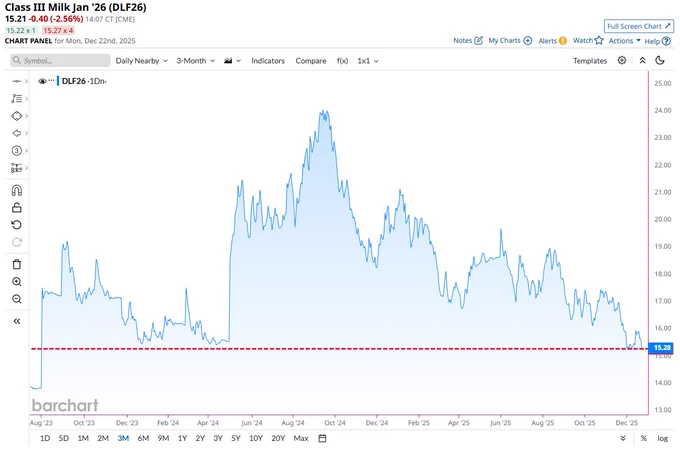Click the undo arrow icon
The image size is (680, 449).
click(x=16, y=225)
